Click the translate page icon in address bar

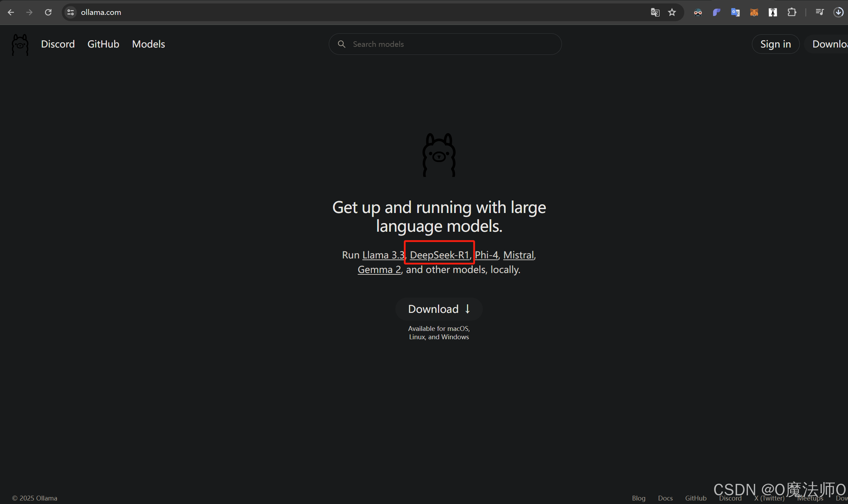[x=655, y=12]
